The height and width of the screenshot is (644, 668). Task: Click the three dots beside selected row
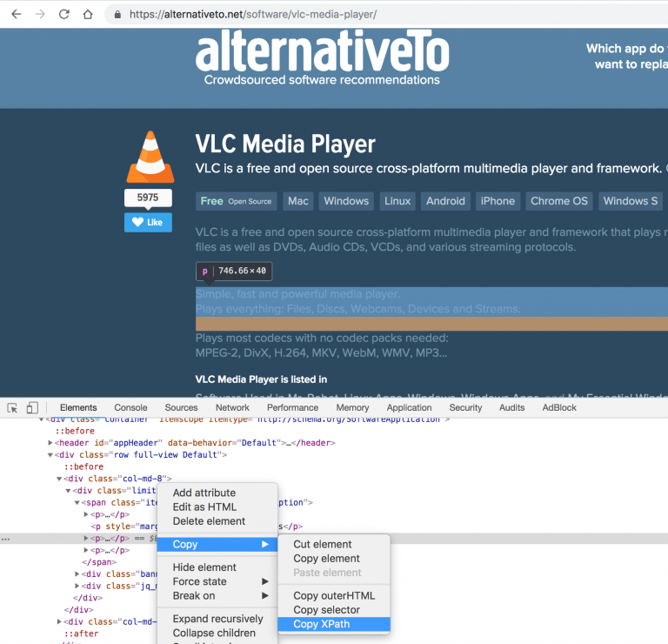pos(5,540)
